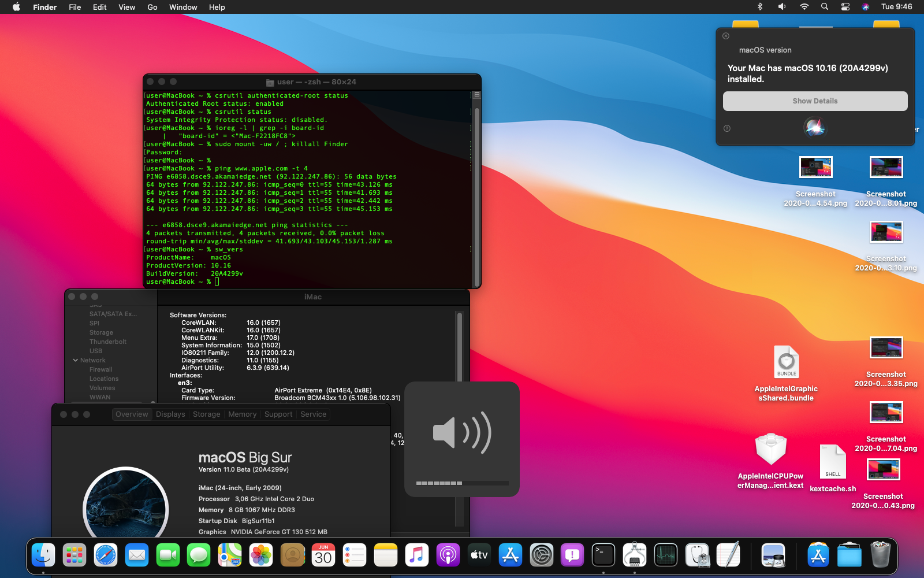Open the Finder menu
This screenshot has height=578, width=924.
[44, 7]
